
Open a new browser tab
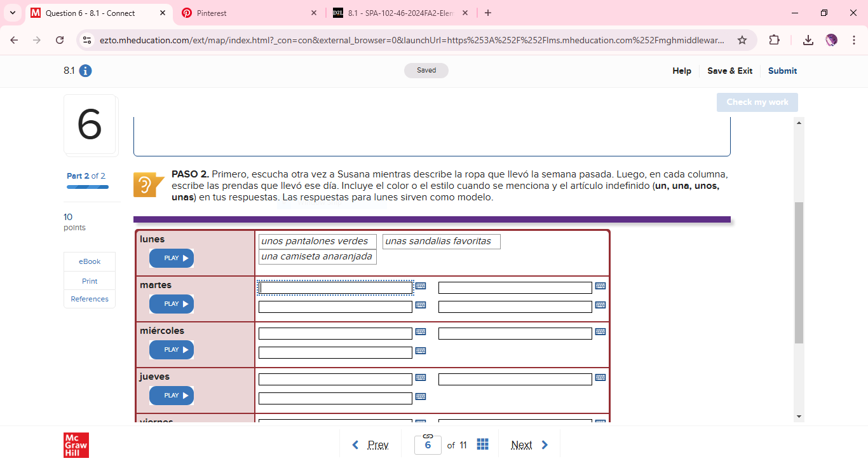click(488, 13)
